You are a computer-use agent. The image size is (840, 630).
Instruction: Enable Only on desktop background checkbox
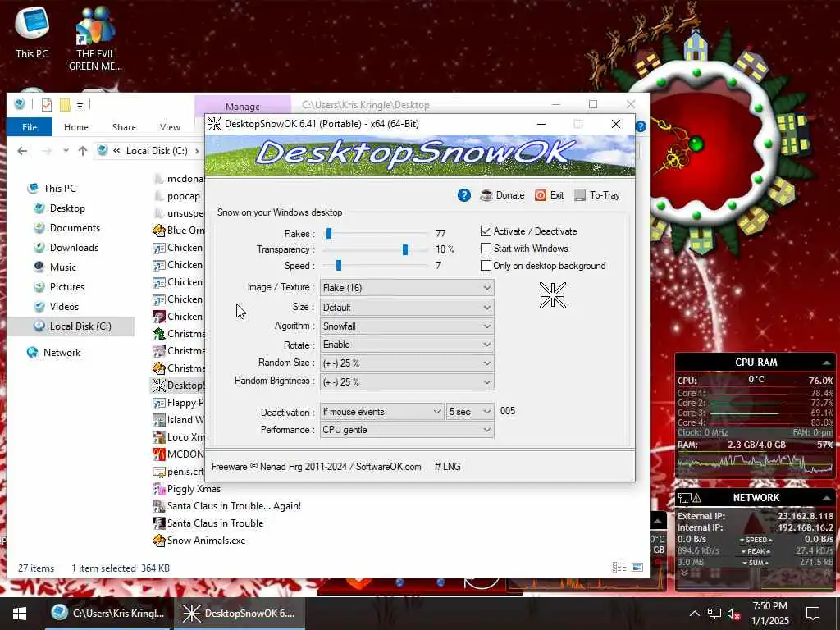tap(486, 266)
